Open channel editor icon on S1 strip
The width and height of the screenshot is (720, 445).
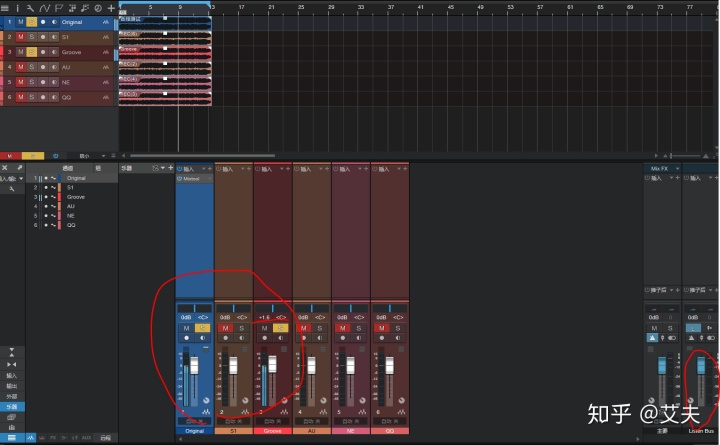pyautogui.click(x=245, y=412)
